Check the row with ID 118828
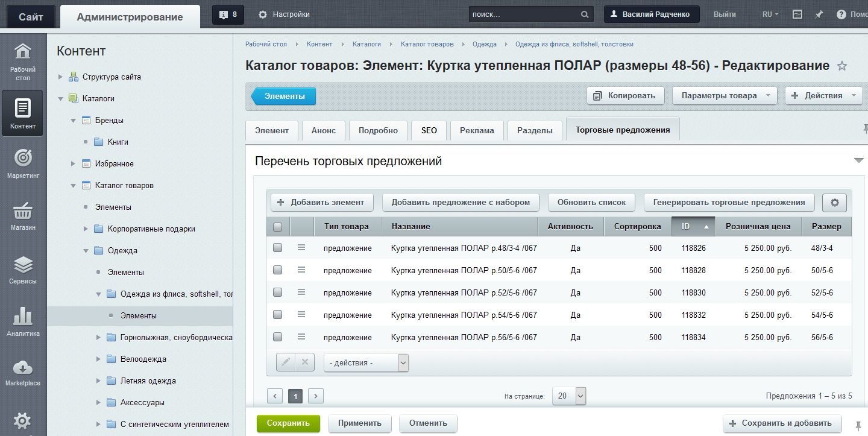868x436 pixels. point(277,270)
